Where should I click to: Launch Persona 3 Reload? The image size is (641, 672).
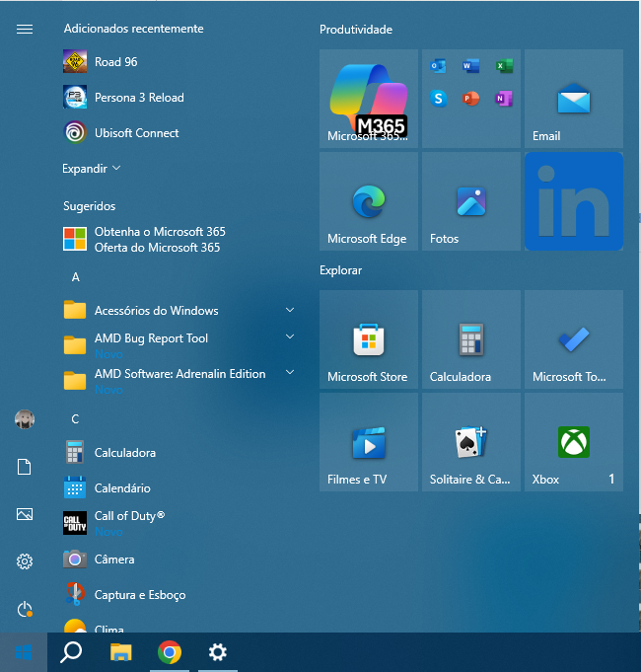tap(179, 98)
